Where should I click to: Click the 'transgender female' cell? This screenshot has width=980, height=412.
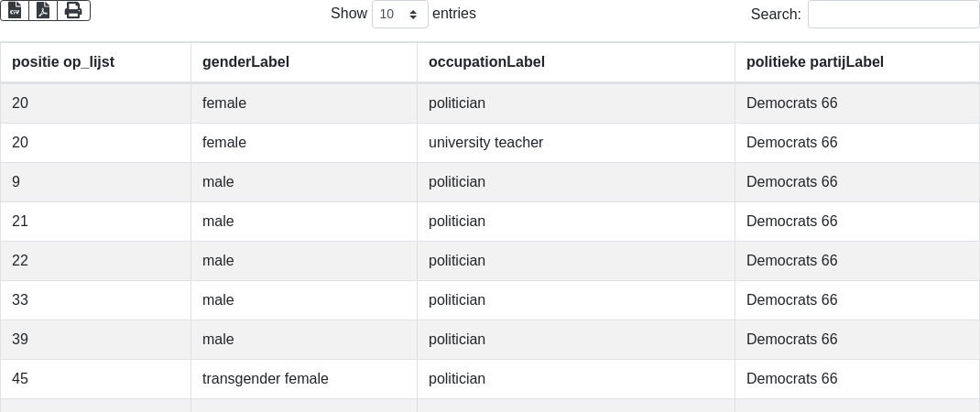tap(265, 379)
